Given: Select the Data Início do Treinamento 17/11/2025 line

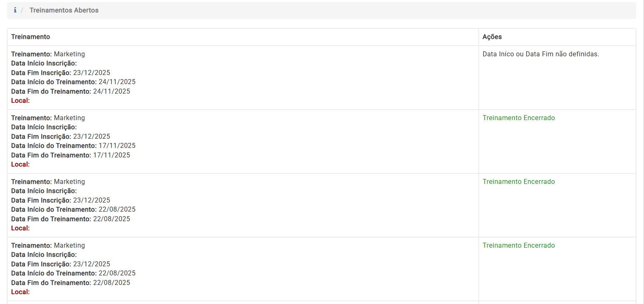Looking at the screenshot, I should pos(73,146).
